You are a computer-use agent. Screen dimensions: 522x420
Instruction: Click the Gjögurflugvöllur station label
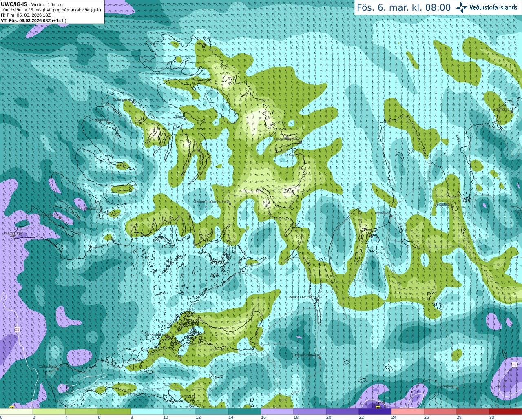[x=286, y=139]
